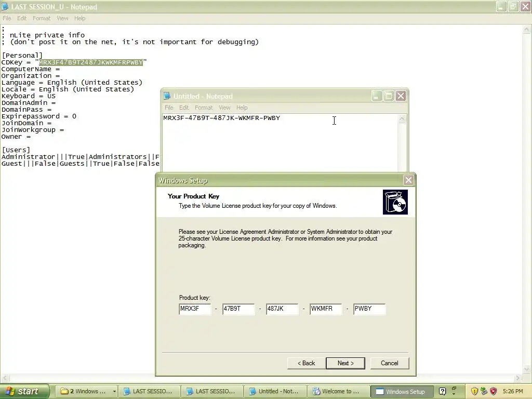Open Edit menu in Untitled Notepad
The height and width of the screenshot is (399, 532).
tap(184, 108)
